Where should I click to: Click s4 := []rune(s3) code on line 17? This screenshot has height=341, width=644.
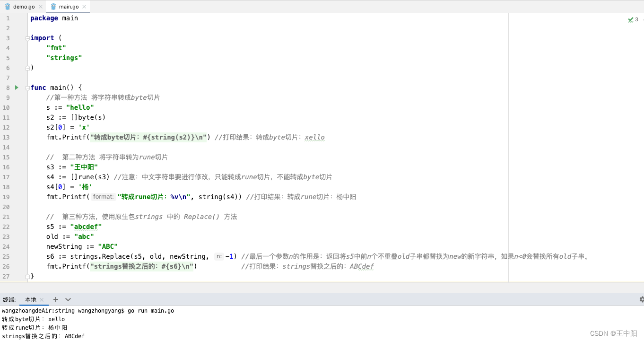click(x=78, y=177)
